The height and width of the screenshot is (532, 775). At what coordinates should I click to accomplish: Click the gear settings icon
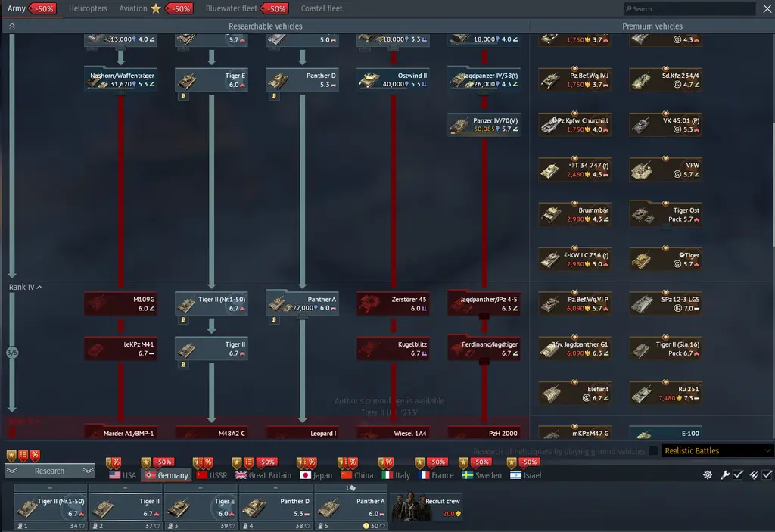(x=708, y=474)
